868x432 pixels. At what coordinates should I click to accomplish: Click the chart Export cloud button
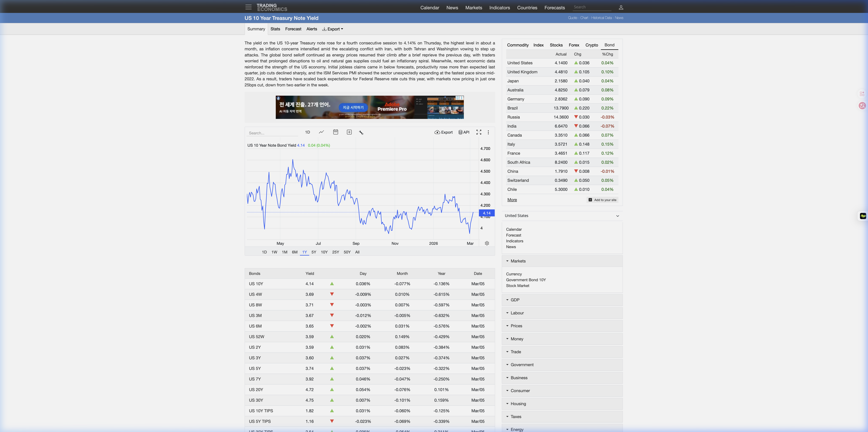click(x=443, y=132)
